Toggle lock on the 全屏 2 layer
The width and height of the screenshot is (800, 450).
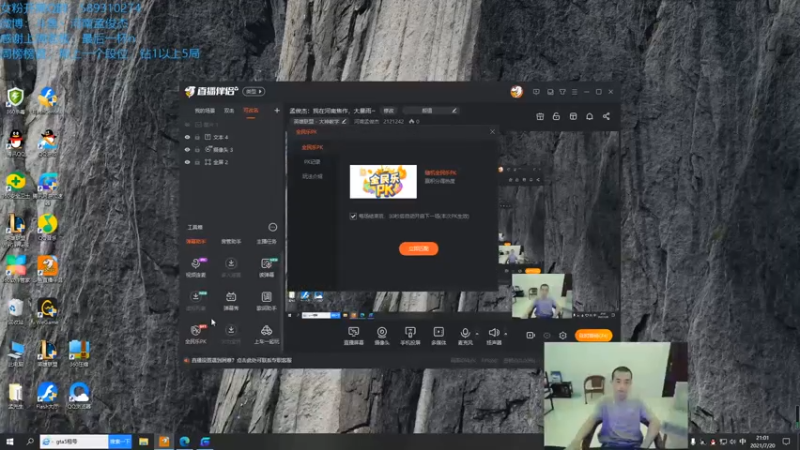[x=197, y=162]
